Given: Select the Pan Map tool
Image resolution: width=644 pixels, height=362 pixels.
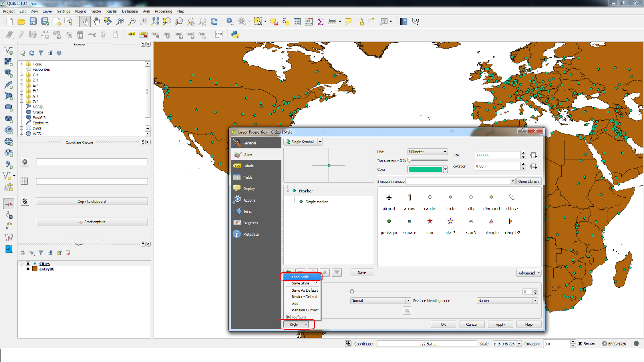Looking at the screenshot, I should coord(97,21).
